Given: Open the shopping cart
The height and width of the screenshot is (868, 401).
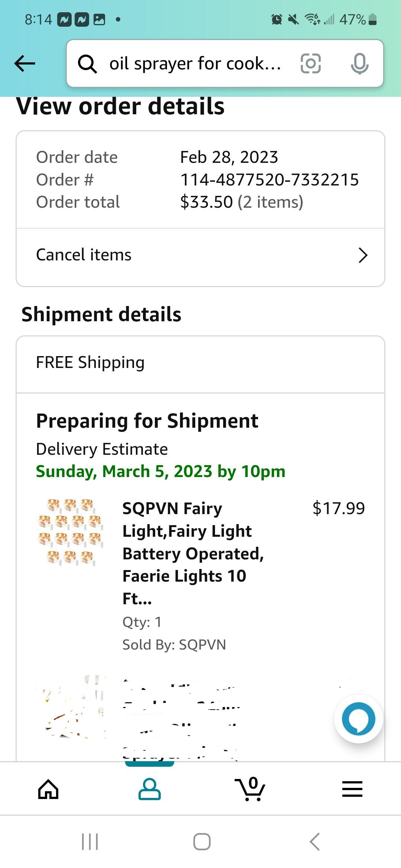Looking at the screenshot, I should coord(250,788).
